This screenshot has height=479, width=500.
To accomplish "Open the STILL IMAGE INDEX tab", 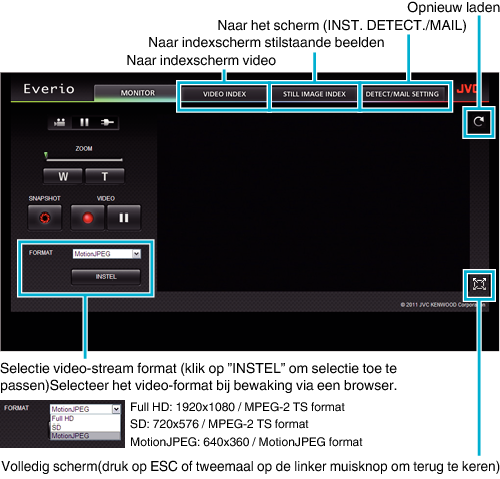I will coord(314,94).
